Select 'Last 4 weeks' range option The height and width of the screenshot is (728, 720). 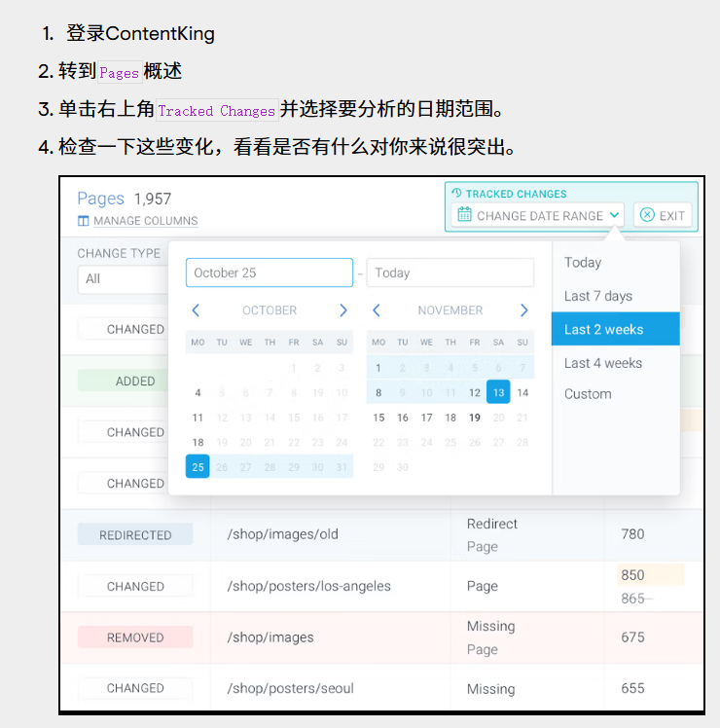coord(603,363)
